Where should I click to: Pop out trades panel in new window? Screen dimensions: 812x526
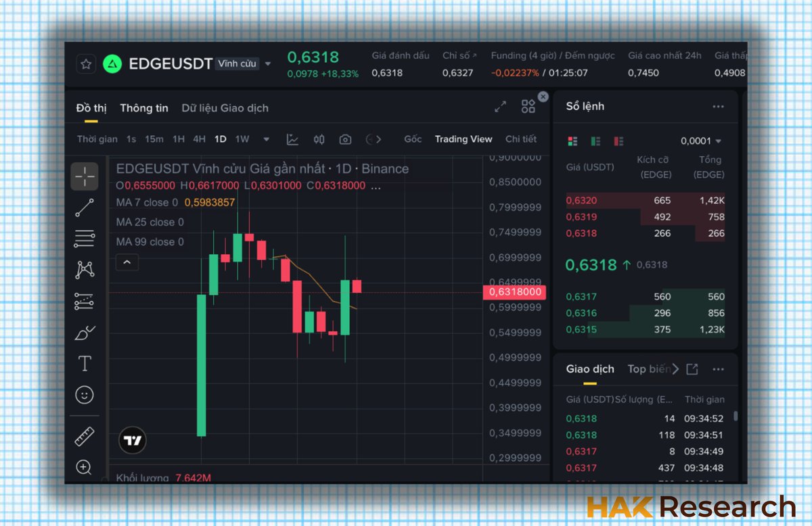pos(692,369)
